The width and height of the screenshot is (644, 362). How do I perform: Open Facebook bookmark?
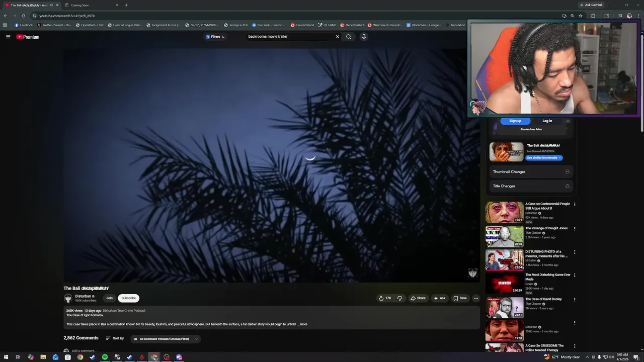click(x=24, y=25)
